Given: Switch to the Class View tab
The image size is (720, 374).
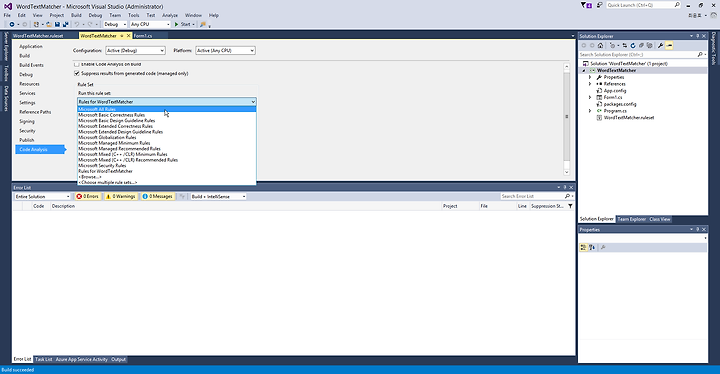Looking at the screenshot, I should click(660, 219).
